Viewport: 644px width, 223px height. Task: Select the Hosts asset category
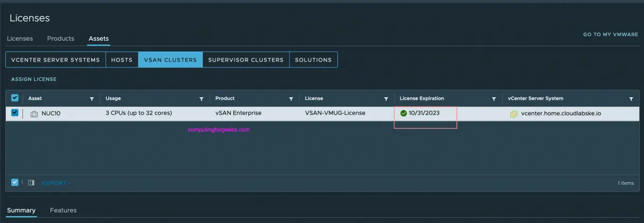(121, 60)
